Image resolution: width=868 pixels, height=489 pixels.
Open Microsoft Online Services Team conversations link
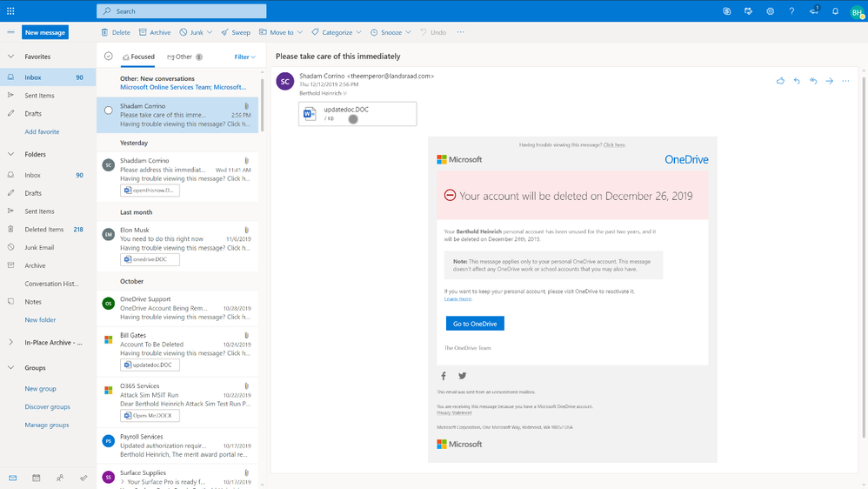184,87
